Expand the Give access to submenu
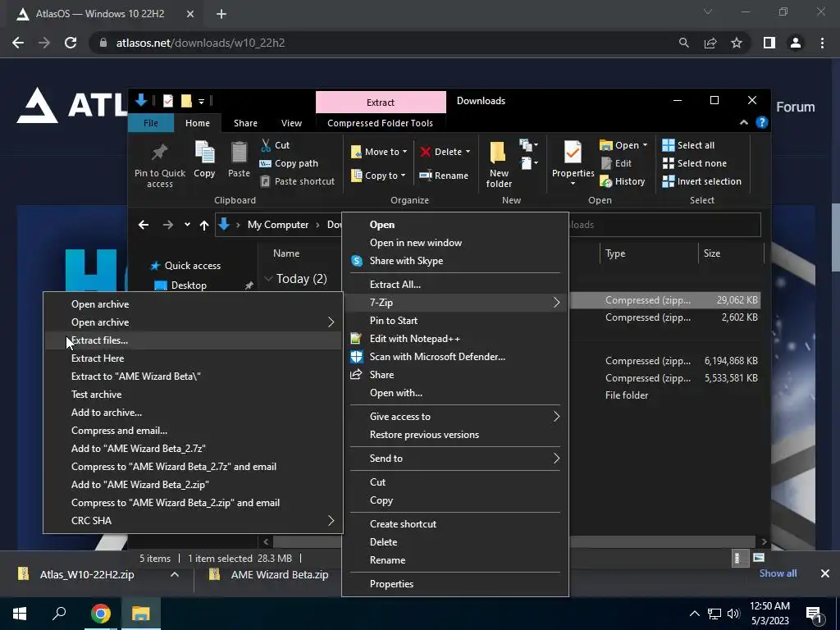 pyautogui.click(x=556, y=417)
